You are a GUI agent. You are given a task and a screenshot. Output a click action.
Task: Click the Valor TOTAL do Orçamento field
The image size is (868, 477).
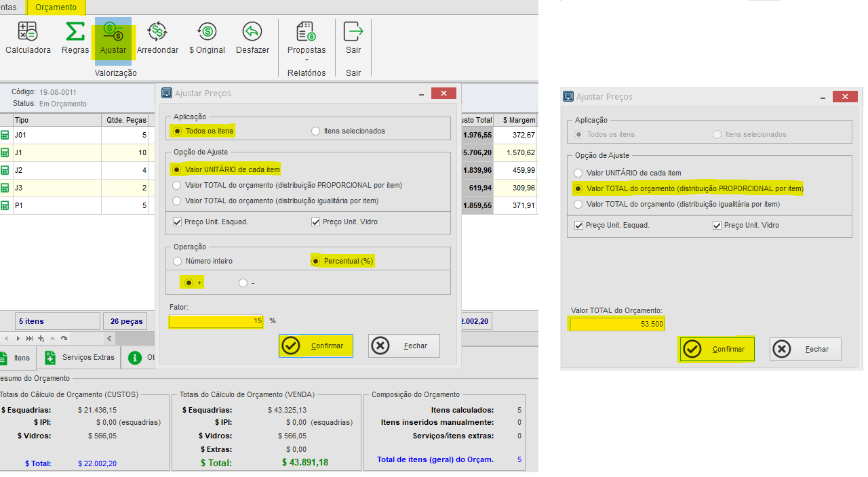click(x=617, y=324)
